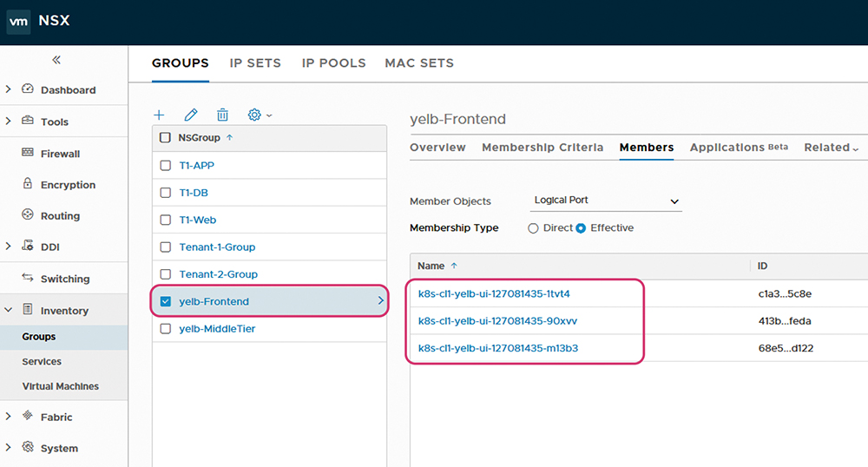Viewport: 868px width, 467px height.
Task: Edit selected group with pencil icon
Action: pos(191,115)
